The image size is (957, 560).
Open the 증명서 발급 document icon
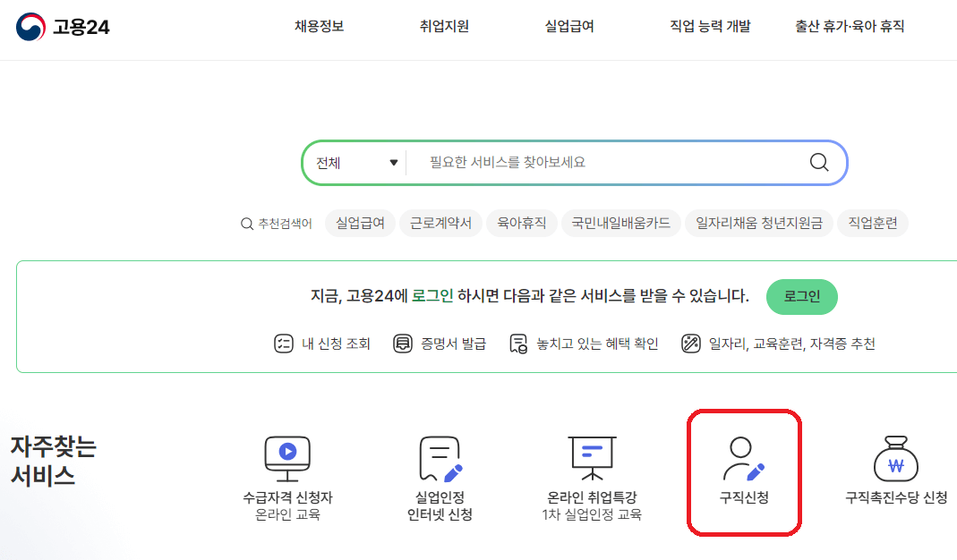404,344
